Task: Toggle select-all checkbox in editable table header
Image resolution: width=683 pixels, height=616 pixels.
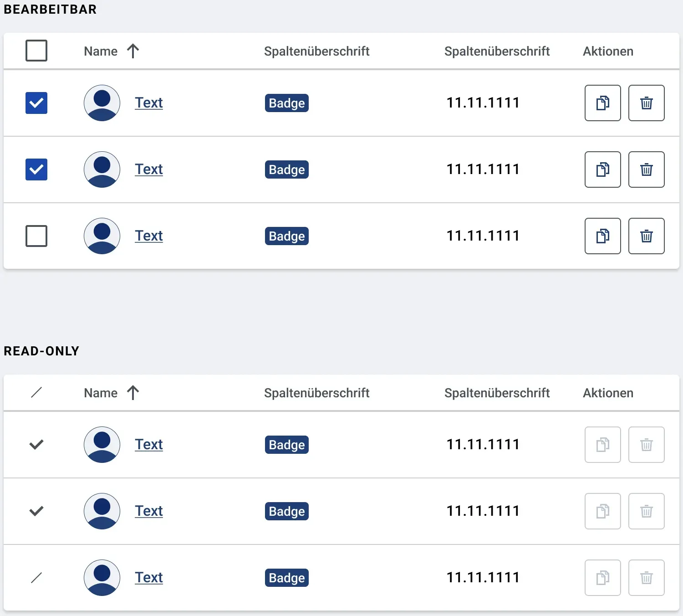Action: pyautogui.click(x=36, y=51)
